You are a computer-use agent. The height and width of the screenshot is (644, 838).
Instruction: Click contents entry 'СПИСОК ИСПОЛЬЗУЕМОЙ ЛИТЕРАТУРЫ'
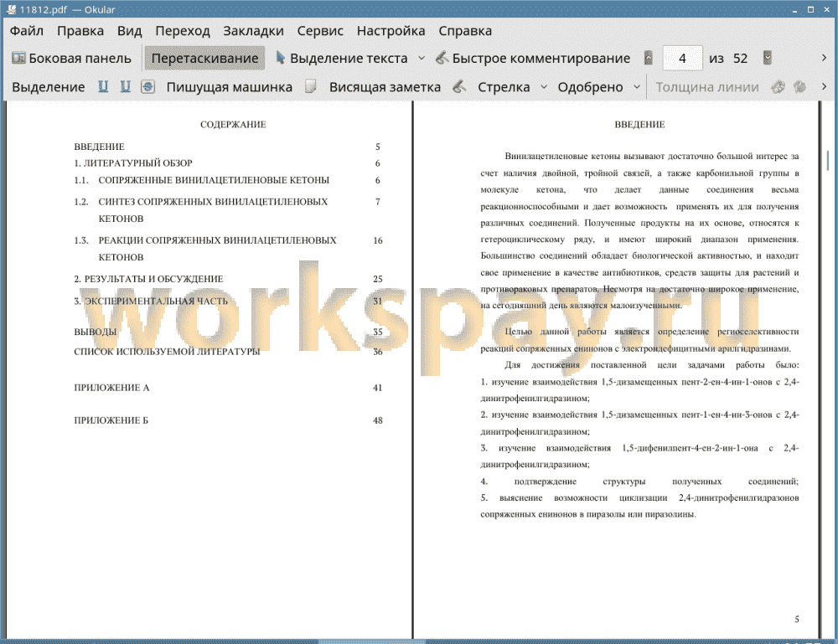[x=167, y=352]
